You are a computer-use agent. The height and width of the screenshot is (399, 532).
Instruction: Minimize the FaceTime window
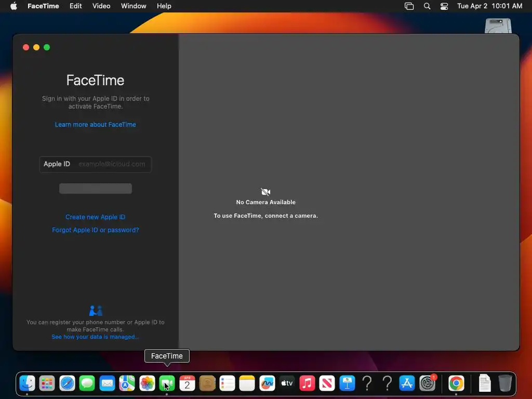point(36,47)
